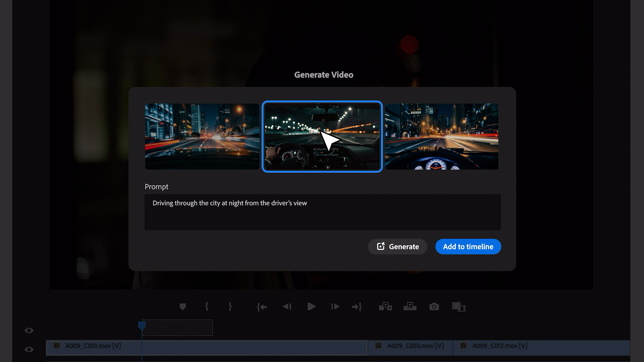Click the Mark In point icon

206,306
